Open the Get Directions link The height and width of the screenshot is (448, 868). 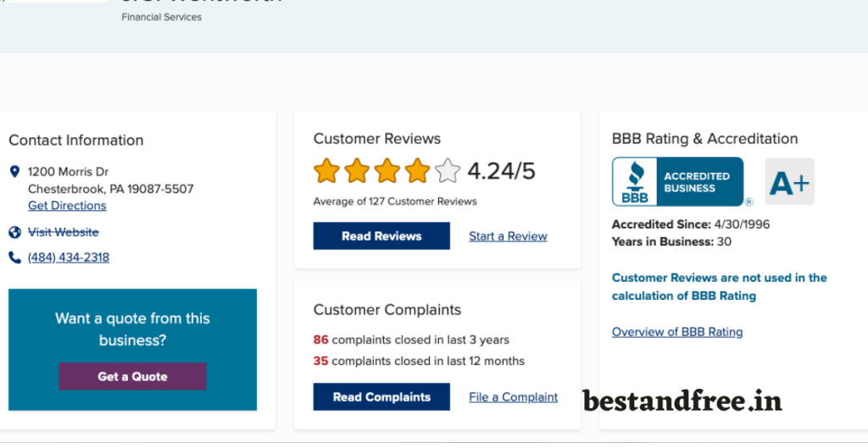(67, 206)
